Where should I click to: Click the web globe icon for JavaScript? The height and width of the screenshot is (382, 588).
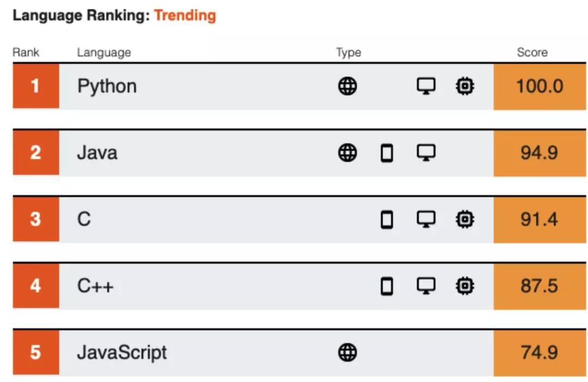click(347, 353)
